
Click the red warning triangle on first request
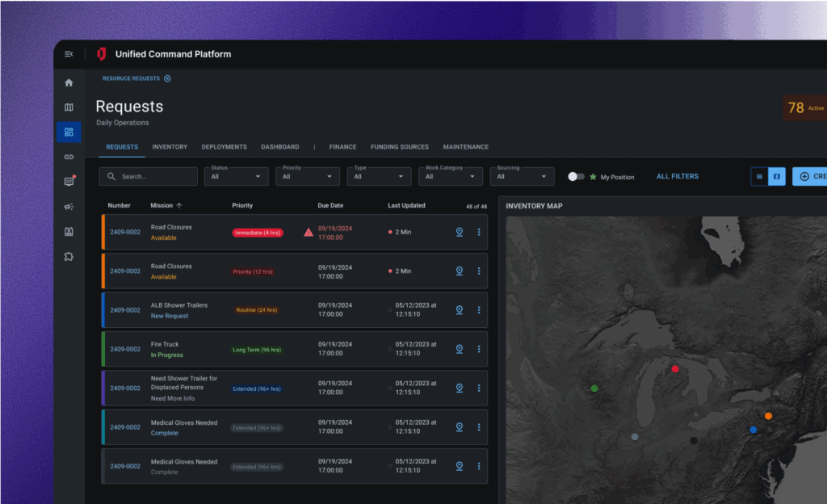(309, 233)
